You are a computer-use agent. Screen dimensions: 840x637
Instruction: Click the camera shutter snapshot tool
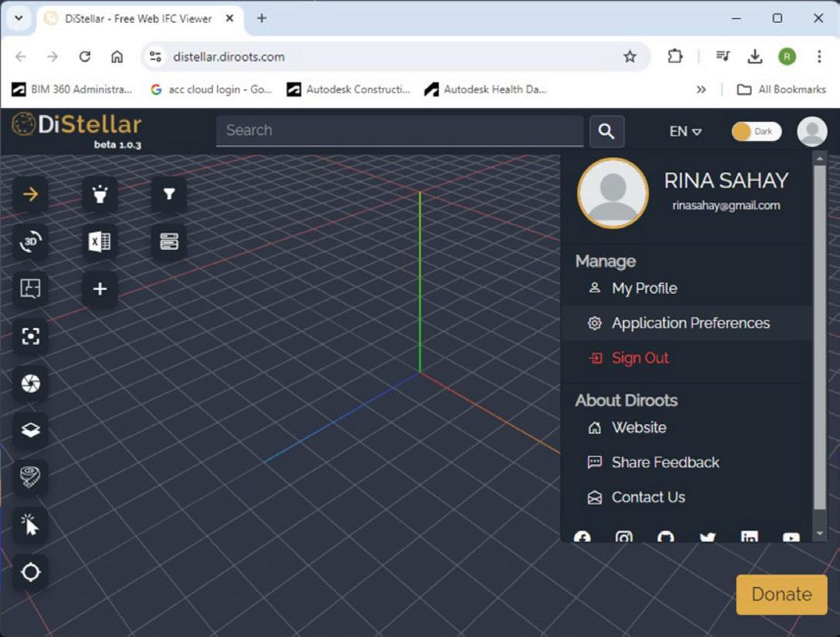point(31,383)
